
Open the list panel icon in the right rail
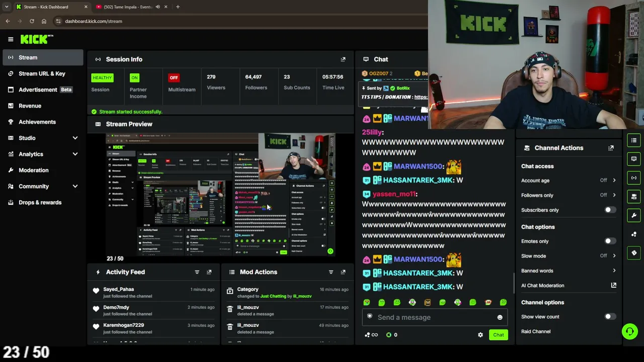click(634, 140)
